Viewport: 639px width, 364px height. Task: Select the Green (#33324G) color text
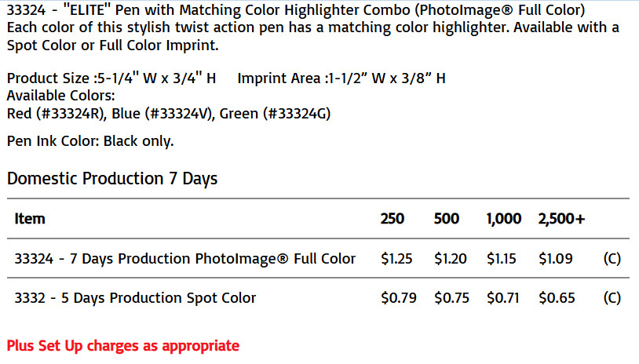point(275,114)
